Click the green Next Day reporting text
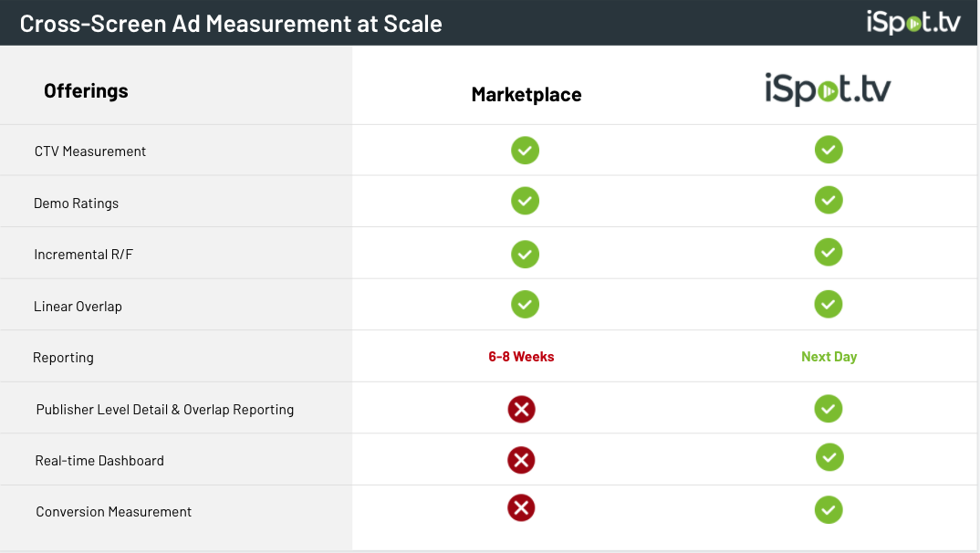This screenshot has width=980, height=553. pyautogui.click(x=829, y=357)
